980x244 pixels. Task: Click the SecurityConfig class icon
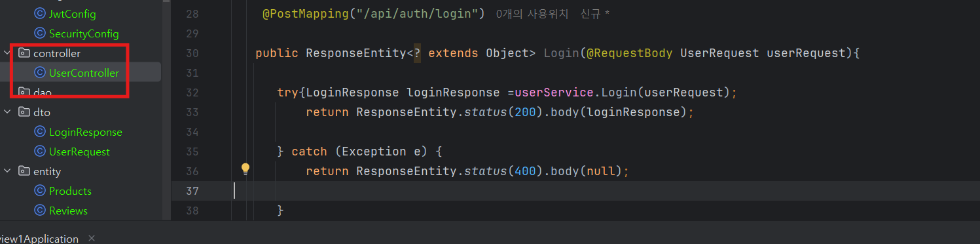coord(39,33)
